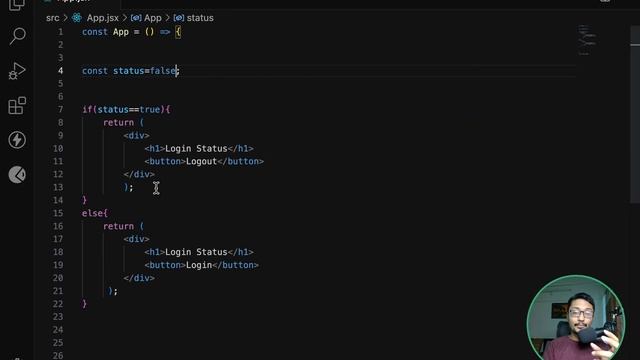Select the src breadcrumb folder

pos(53,18)
